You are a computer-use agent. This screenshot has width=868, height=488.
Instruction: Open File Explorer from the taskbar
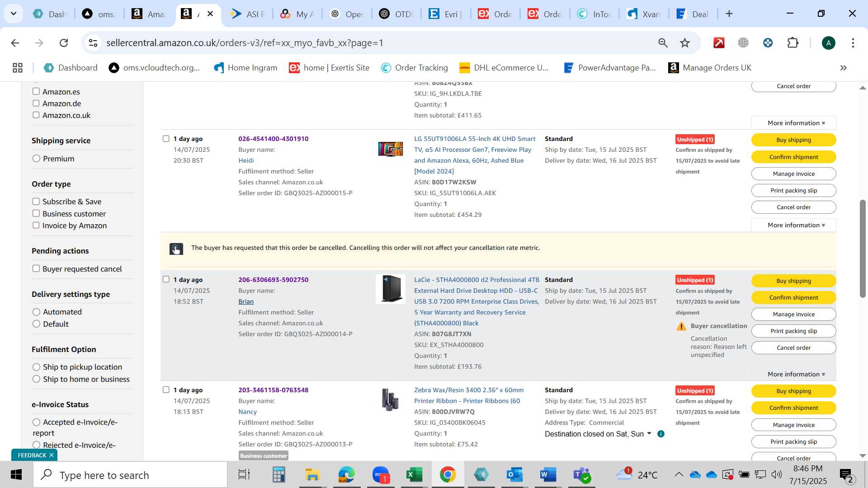coord(312,475)
